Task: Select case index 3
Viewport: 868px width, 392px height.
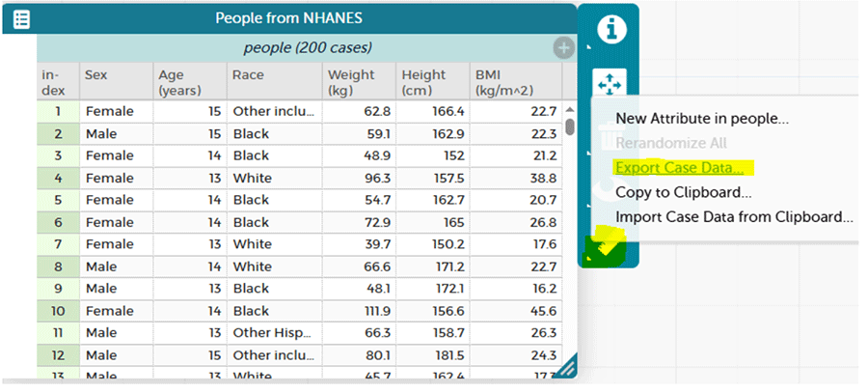Action: (x=58, y=155)
